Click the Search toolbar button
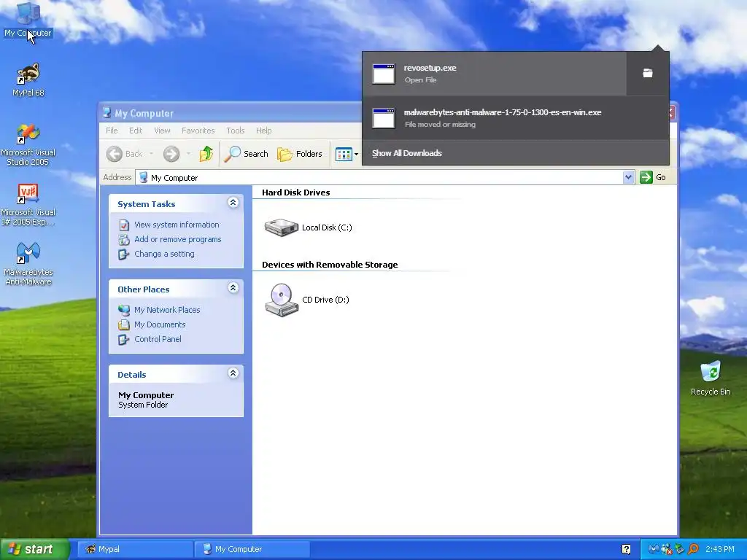The width and height of the screenshot is (747, 560). pos(247,154)
